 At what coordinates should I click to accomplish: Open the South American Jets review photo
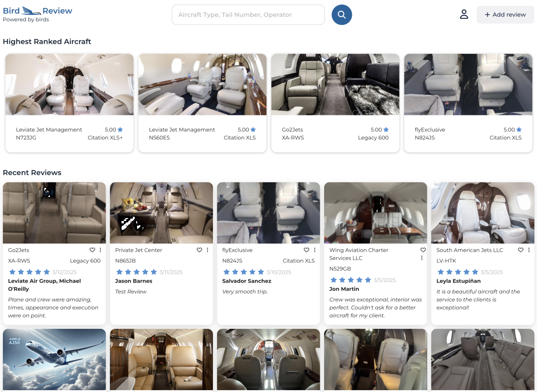pos(482,213)
